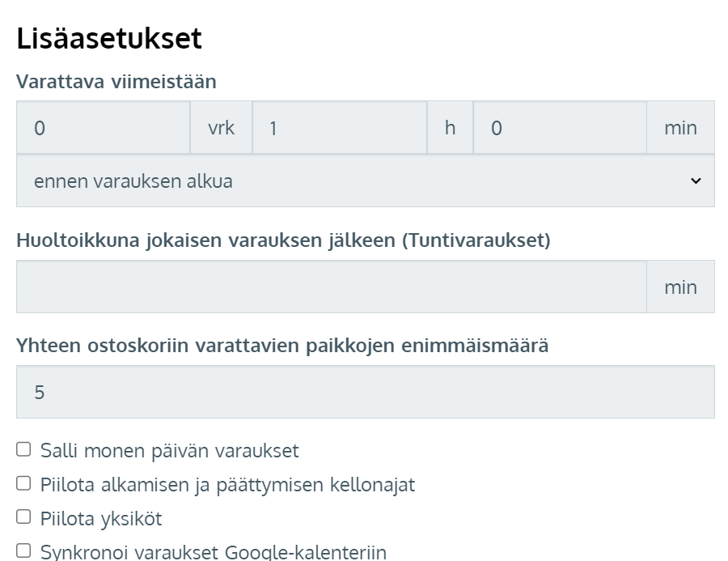Click the minutes input in 'Varattava viimeistään' row
Image resolution: width=728 pixels, height=561 pixels.
point(559,128)
